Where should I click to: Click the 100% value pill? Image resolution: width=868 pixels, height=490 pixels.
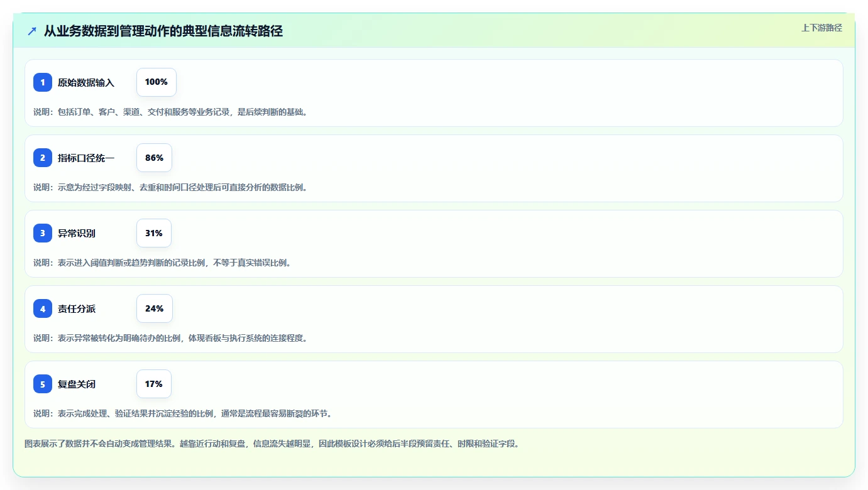coord(157,82)
